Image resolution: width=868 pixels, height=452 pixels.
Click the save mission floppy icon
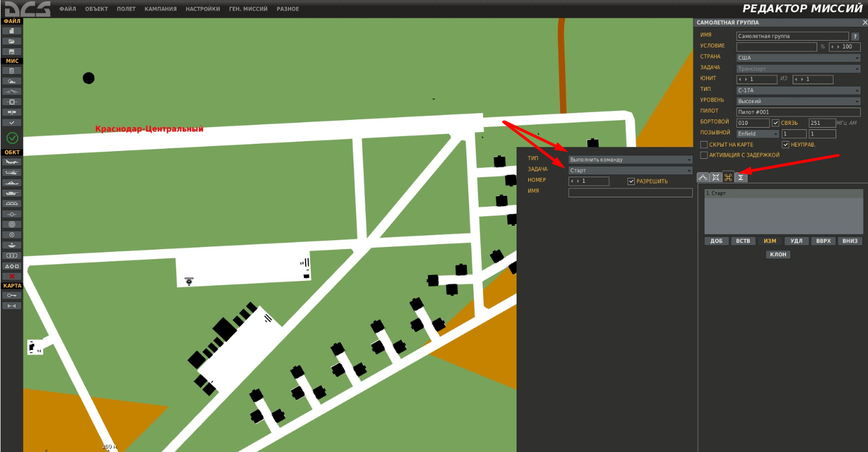tap(12, 51)
